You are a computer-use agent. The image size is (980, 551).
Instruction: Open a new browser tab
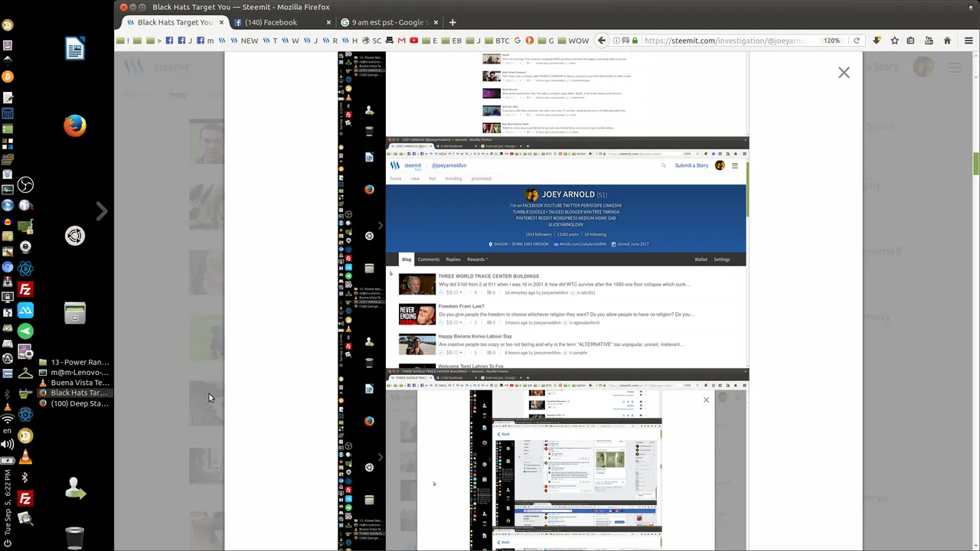coord(452,22)
